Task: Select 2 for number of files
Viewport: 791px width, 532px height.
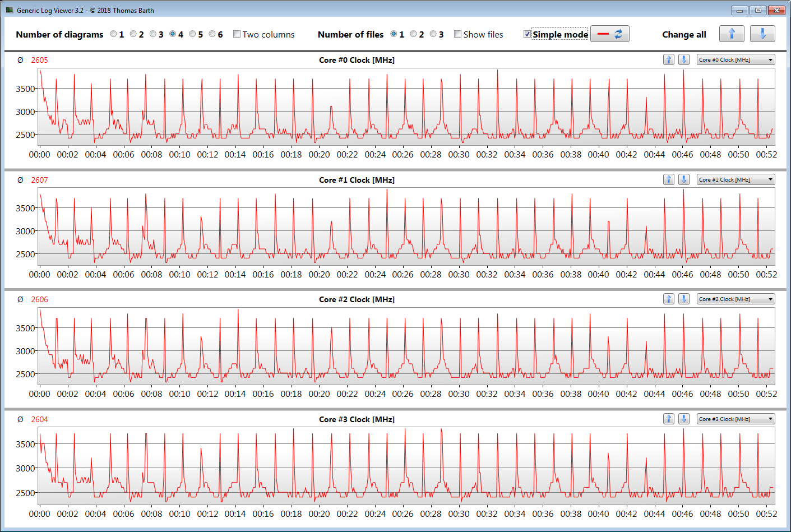Action: tap(414, 34)
